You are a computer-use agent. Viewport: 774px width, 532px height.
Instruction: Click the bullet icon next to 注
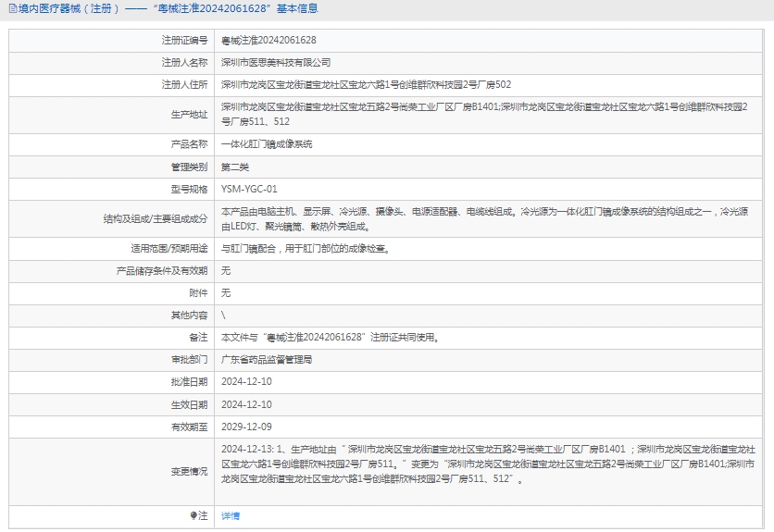click(x=193, y=515)
